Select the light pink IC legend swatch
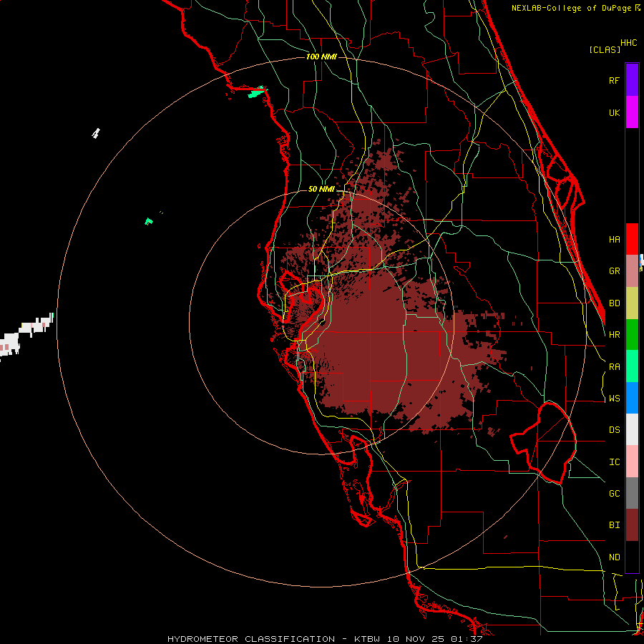Viewport: 644px width, 644px height. click(632, 462)
